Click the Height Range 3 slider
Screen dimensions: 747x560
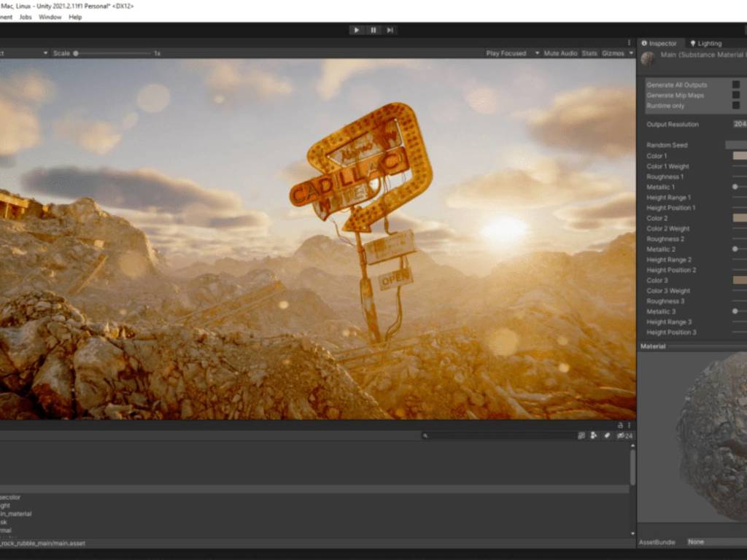coord(740,322)
